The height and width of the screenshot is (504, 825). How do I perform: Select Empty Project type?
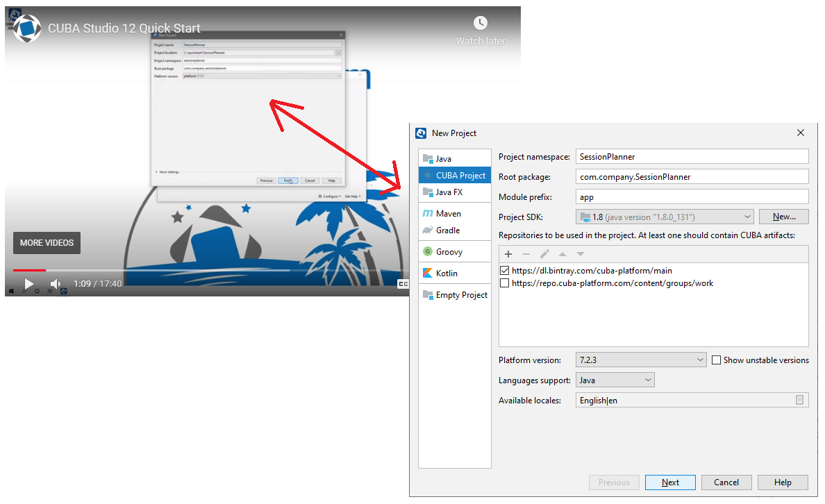click(455, 294)
